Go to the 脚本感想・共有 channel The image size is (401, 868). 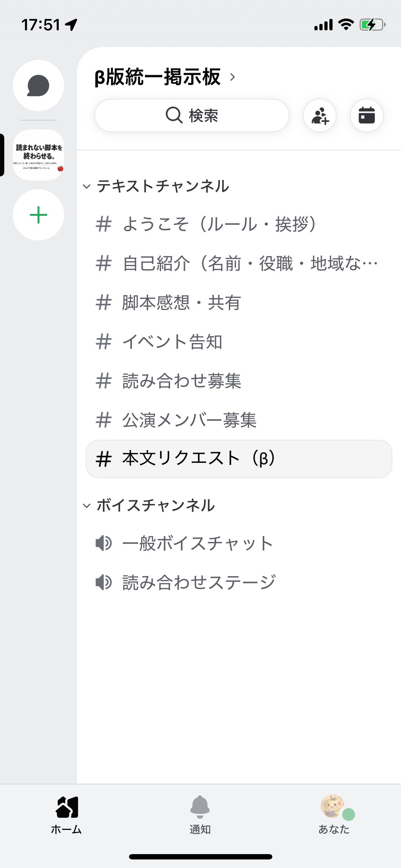click(181, 303)
